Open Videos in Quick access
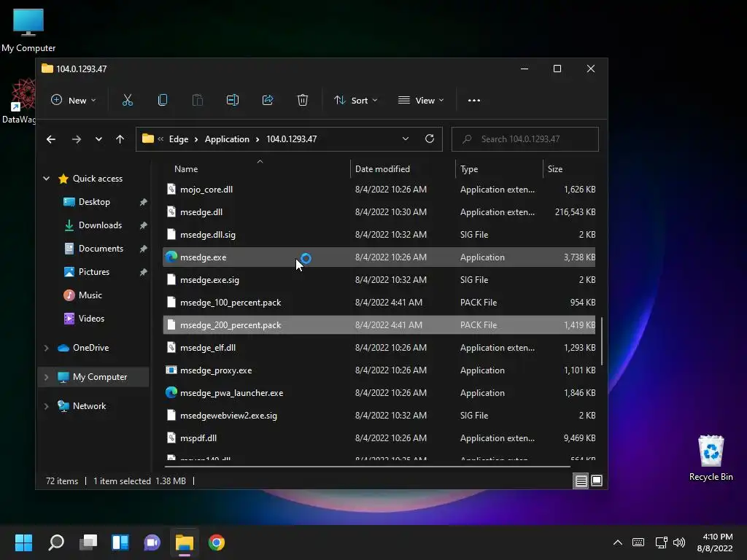This screenshot has width=747, height=560. [x=91, y=319]
